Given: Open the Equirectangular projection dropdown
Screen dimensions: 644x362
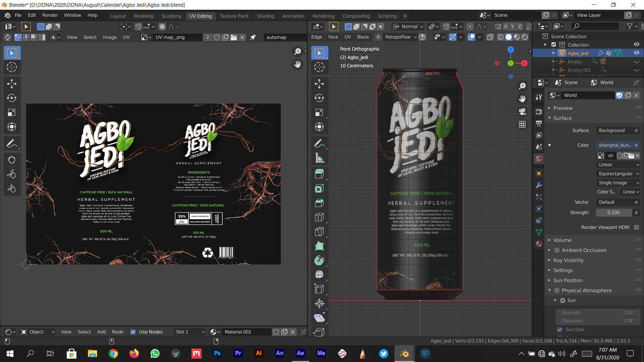Looking at the screenshot, I should [618, 174].
